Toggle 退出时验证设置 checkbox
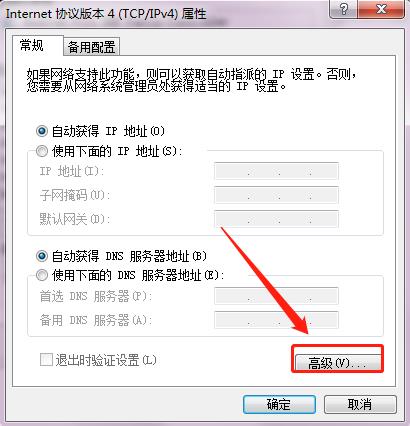This screenshot has height=426, width=410. coord(46,360)
